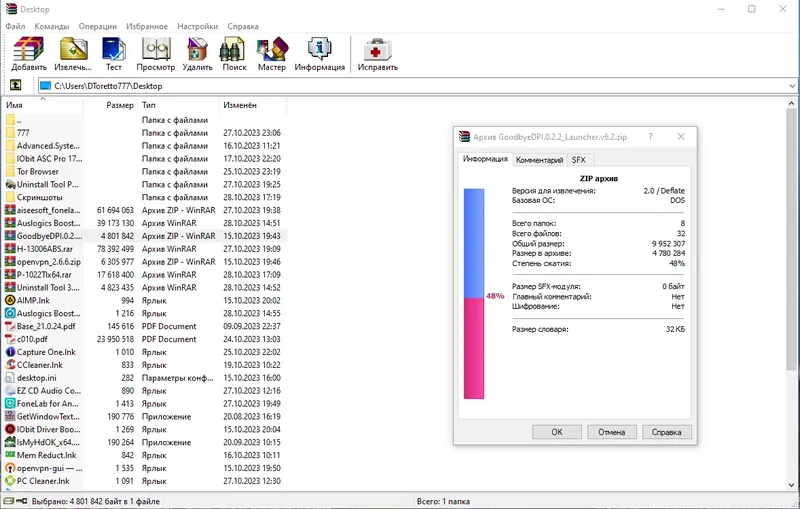The width and height of the screenshot is (800, 509).
Task: Select the Mem Reduct.lnk icon
Action: (10, 455)
